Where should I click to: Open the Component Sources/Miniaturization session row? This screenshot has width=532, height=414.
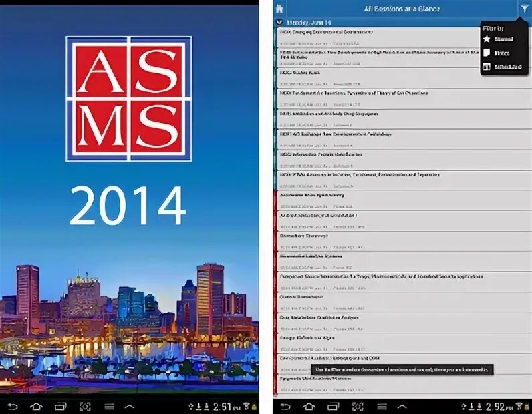(x=404, y=281)
